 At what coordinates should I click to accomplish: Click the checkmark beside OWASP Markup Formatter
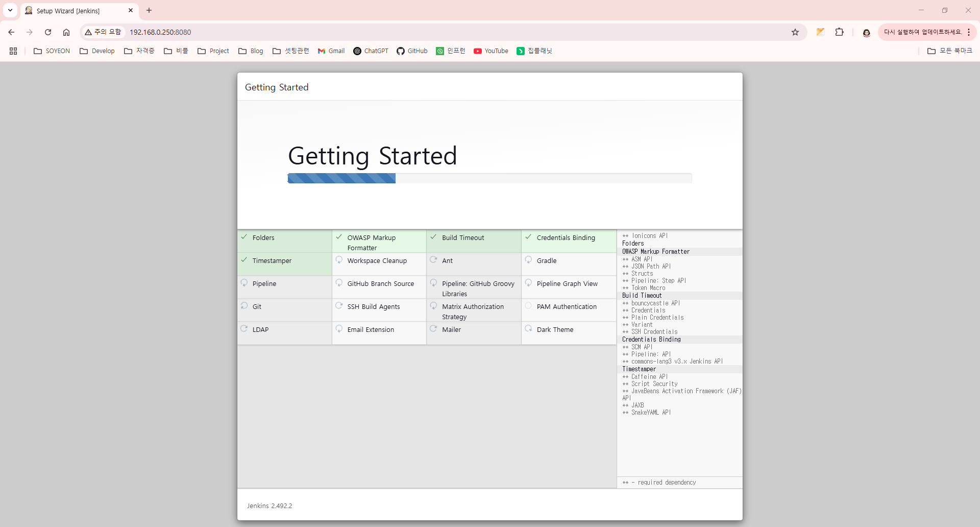339,237
